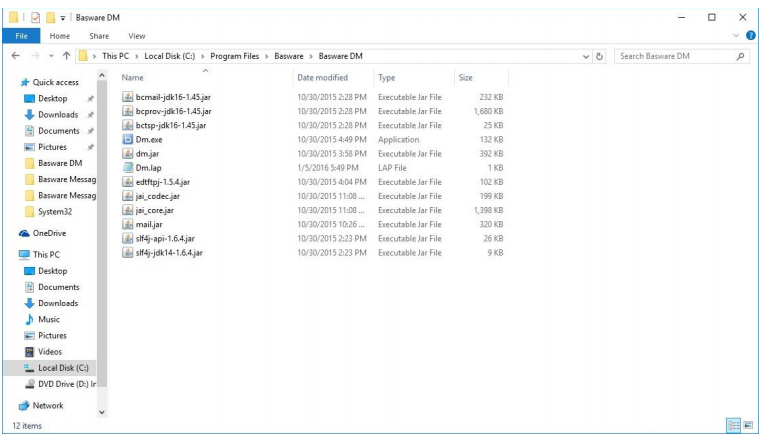Viewport: 763px width, 436px height.
Task: Select the edtftpj-1.5.4.jar file icon
Action: [127, 182]
